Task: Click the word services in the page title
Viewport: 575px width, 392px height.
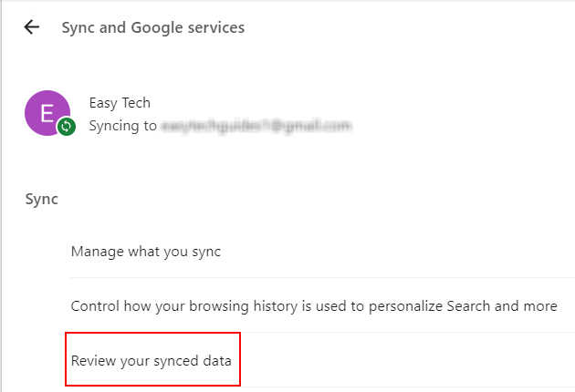Action: 218,27
